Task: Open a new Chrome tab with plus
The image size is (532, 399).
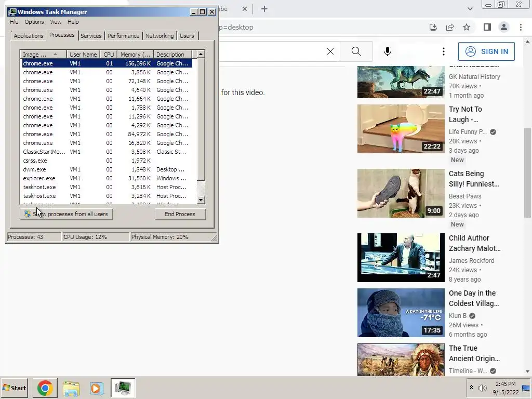Action: pyautogui.click(x=264, y=9)
